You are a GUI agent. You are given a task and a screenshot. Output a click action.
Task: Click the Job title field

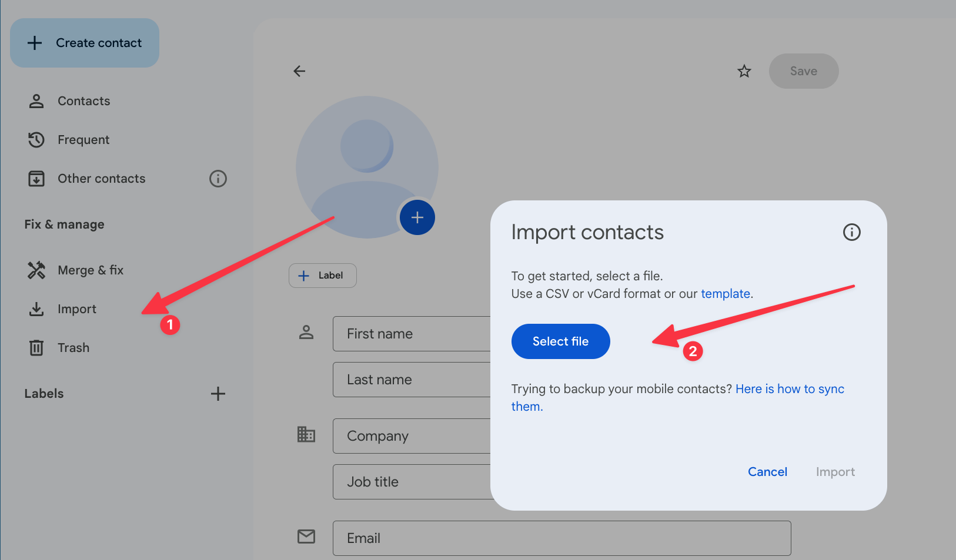tap(412, 482)
